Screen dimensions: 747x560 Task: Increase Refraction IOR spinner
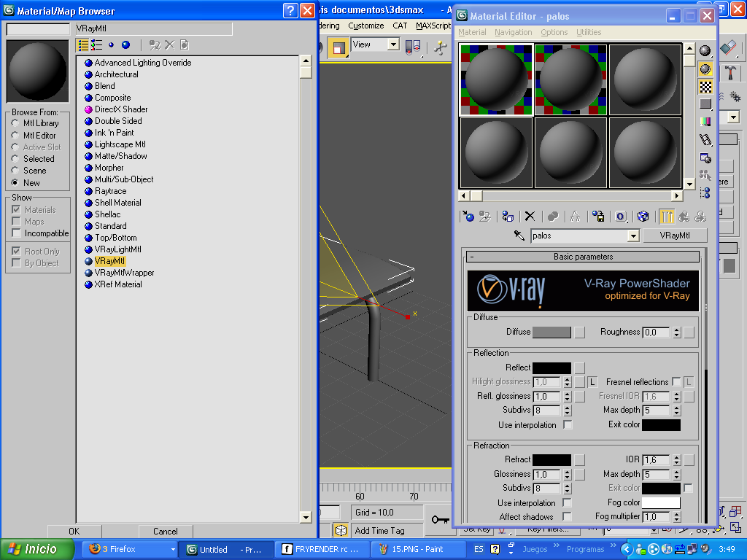(676, 457)
